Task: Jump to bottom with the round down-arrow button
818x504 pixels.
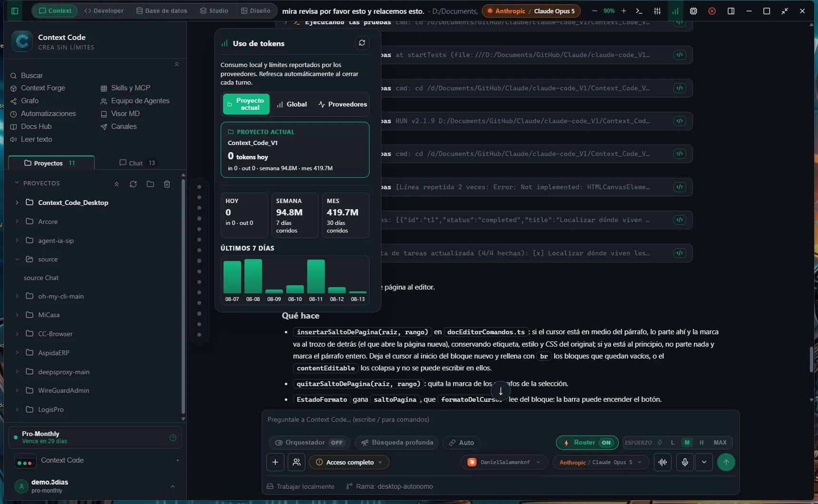Action: (x=500, y=391)
